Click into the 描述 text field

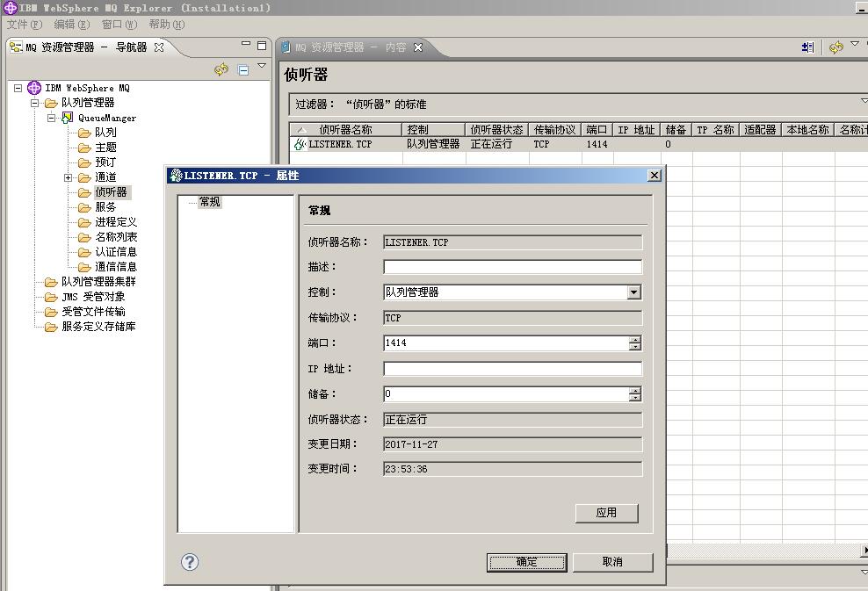[512, 267]
